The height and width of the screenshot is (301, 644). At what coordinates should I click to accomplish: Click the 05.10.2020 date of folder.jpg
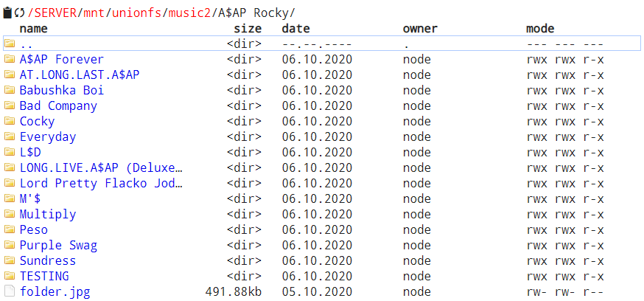pyautogui.click(x=317, y=291)
